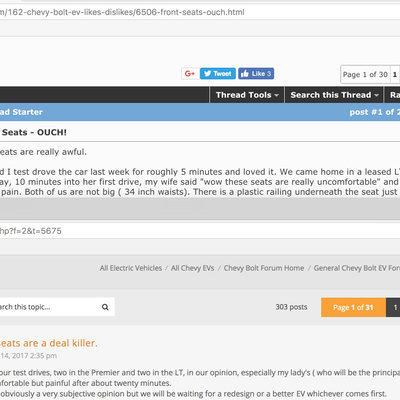Open the Search this Thread dropdown

(x=334, y=95)
